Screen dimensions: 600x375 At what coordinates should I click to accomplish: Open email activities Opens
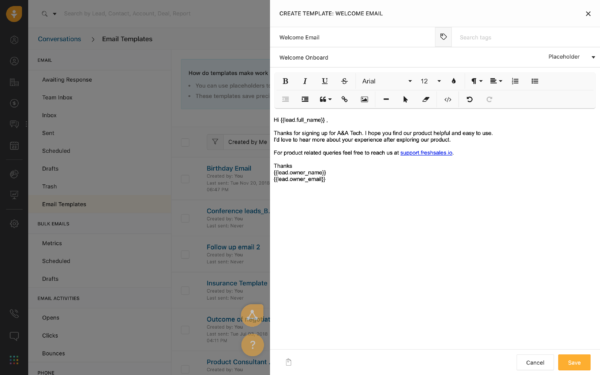click(51, 318)
